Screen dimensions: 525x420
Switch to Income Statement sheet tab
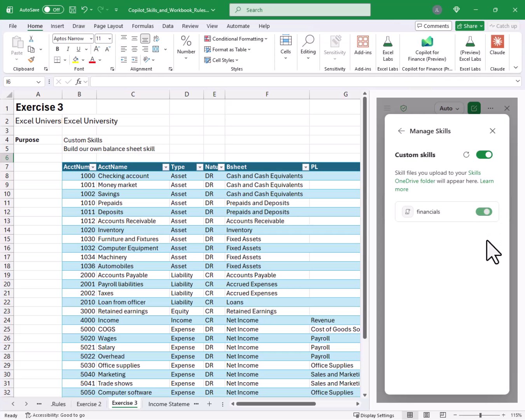[169, 404]
